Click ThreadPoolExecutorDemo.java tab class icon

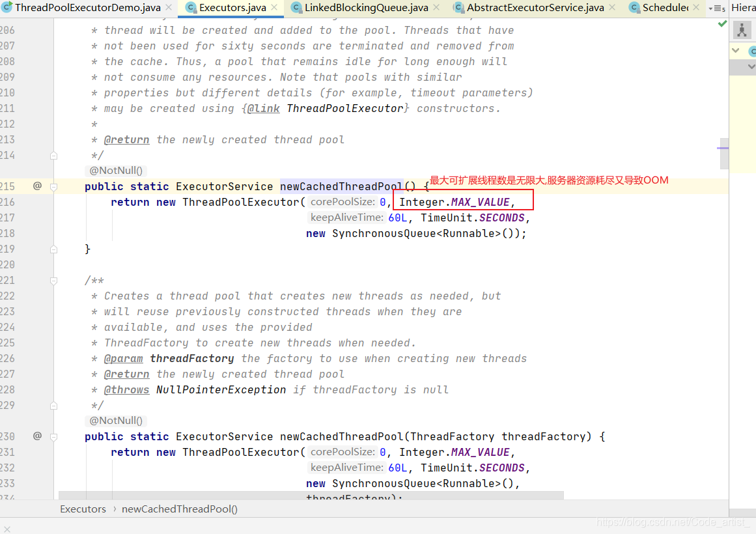[7, 8]
